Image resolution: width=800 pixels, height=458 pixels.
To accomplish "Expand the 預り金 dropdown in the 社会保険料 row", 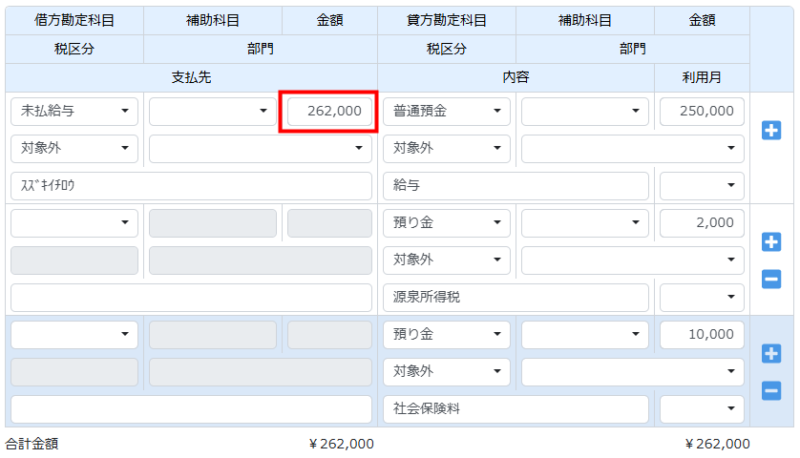I will pos(446,335).
